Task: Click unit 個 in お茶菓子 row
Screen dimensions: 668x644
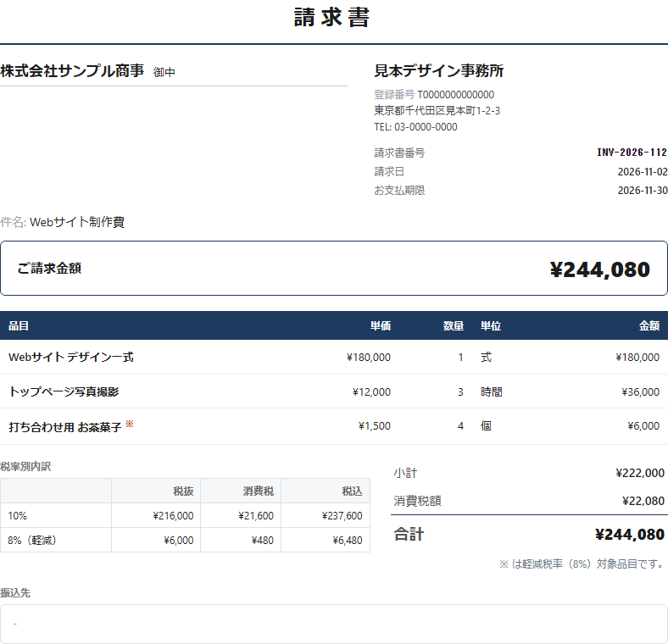Action: [486, 425]
